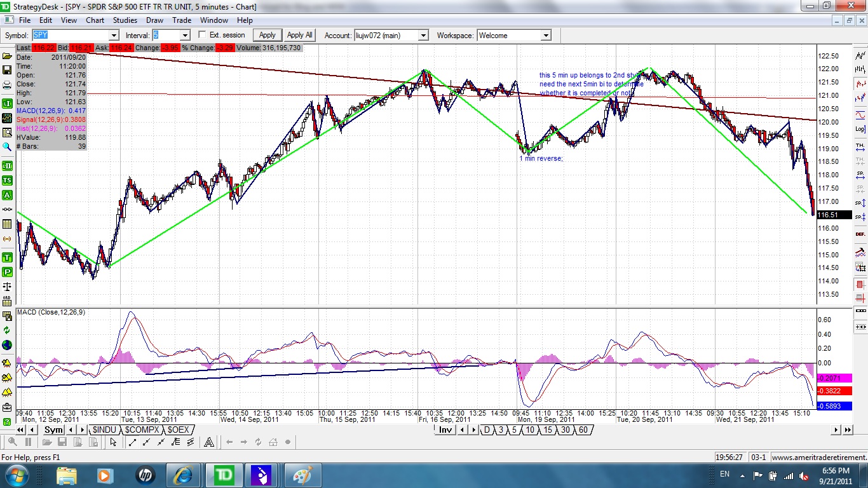Click the rewind double arrow left of Sym
Image resolution: width=868 pixels, height=488 pixels.
pos(20,430)
